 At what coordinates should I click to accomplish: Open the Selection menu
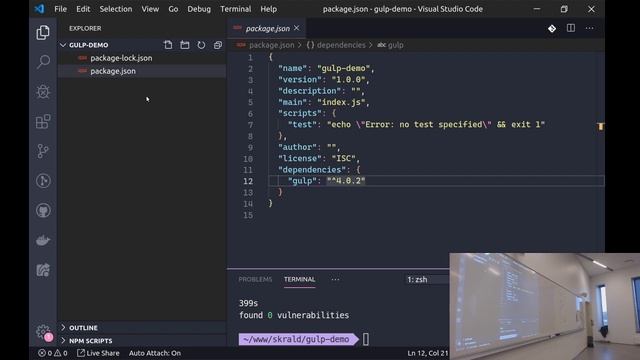coord(116,9)
